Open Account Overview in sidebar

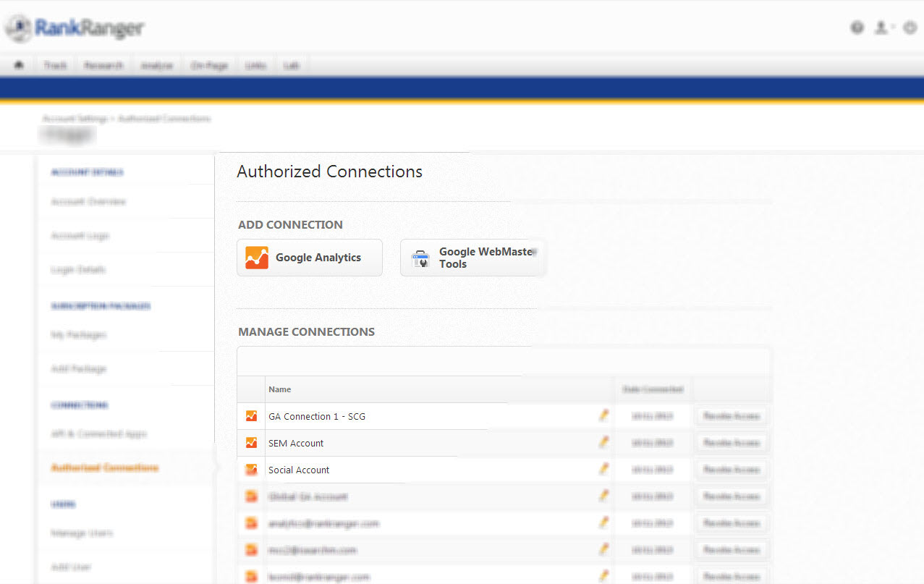tap(88, 202)
